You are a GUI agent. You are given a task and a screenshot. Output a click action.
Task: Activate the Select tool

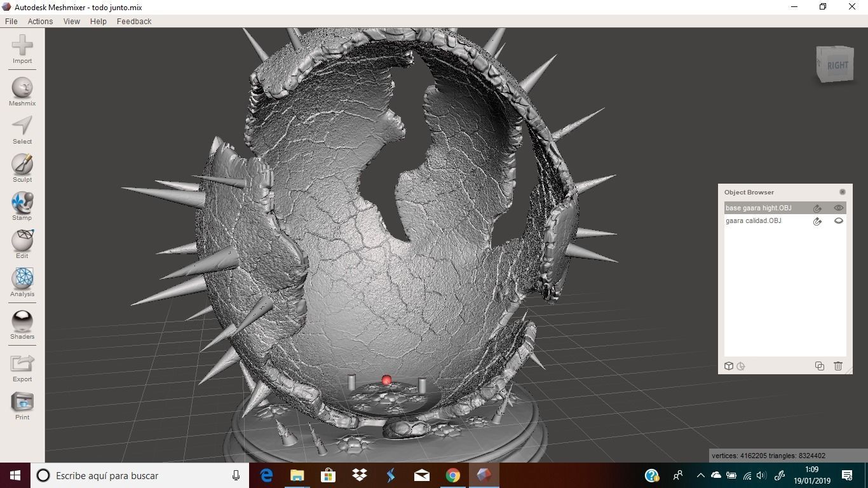point(22,125)
